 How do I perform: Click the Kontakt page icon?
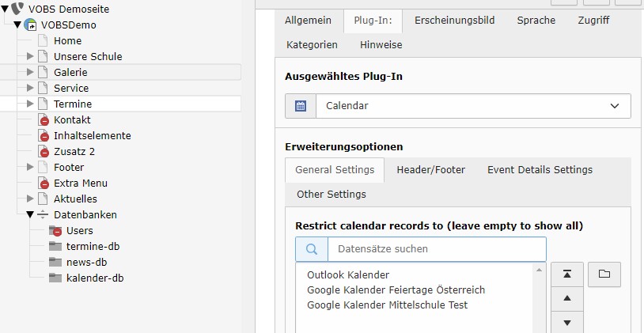44,119
